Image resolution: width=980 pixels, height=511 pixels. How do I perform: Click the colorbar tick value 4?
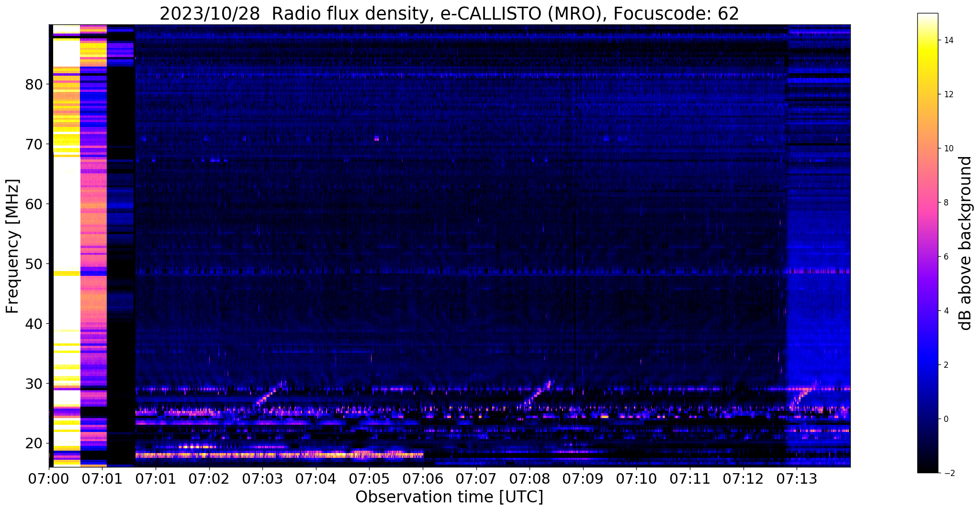946,311
